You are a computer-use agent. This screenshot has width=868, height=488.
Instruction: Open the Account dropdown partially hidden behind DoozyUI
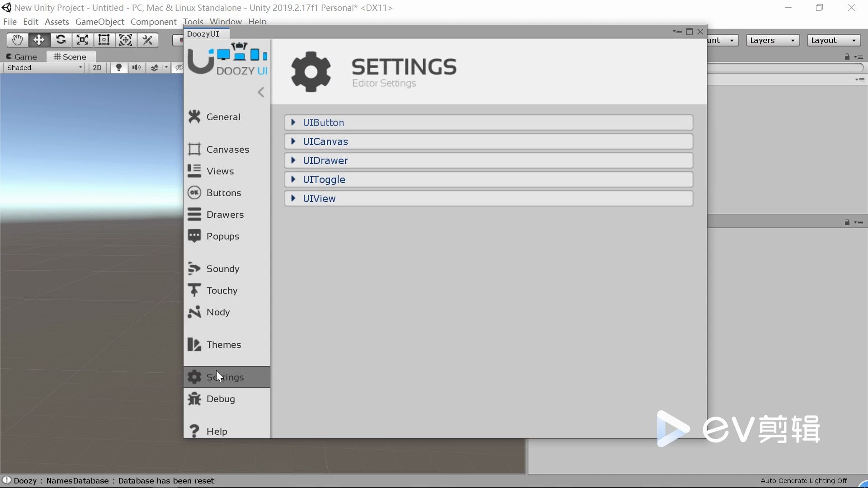click(x=723, y=40)
